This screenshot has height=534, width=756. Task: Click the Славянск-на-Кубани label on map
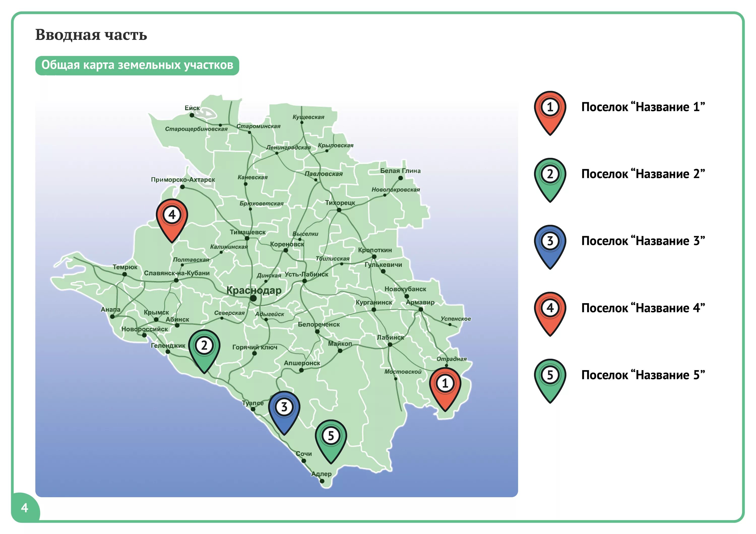click(177, 273)
